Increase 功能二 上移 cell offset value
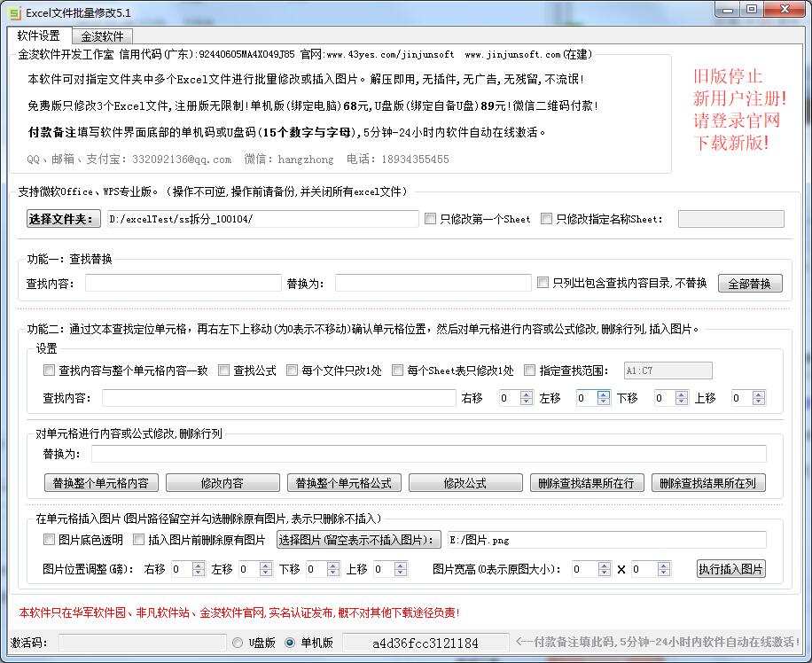The width and height of the screenshot is (812, 663). coord(759,394)
